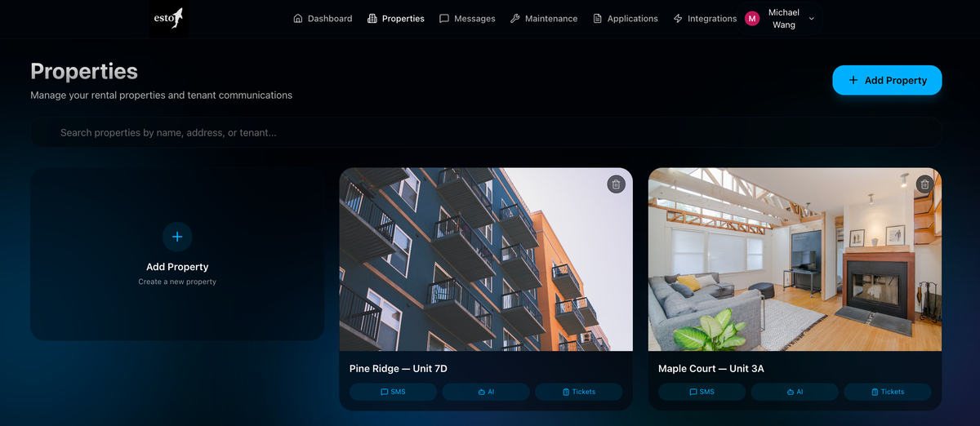980x426 pixels.
Task: Open AI for Pine Ridge Unit 7D
Action: pos(486,392)
